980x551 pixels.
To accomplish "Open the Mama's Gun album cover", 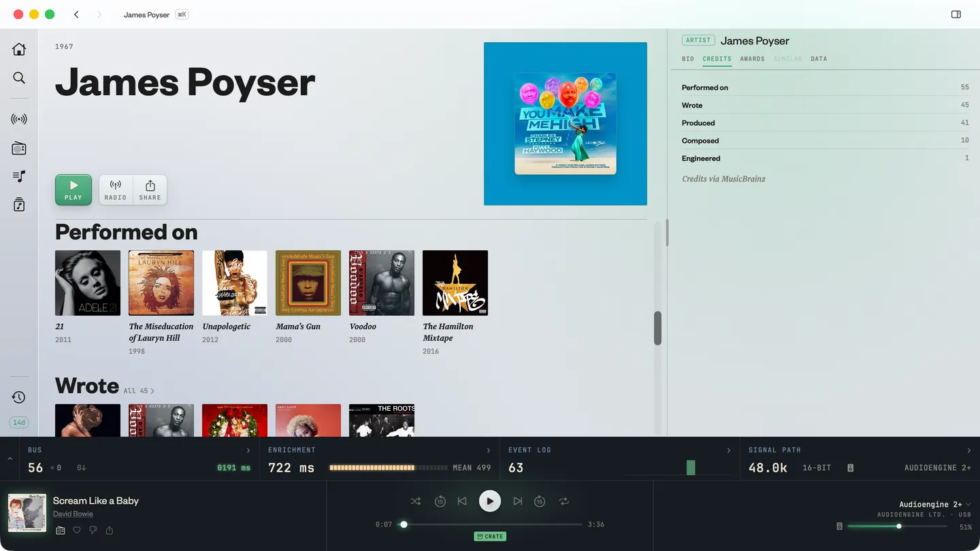I will point(308,283).
